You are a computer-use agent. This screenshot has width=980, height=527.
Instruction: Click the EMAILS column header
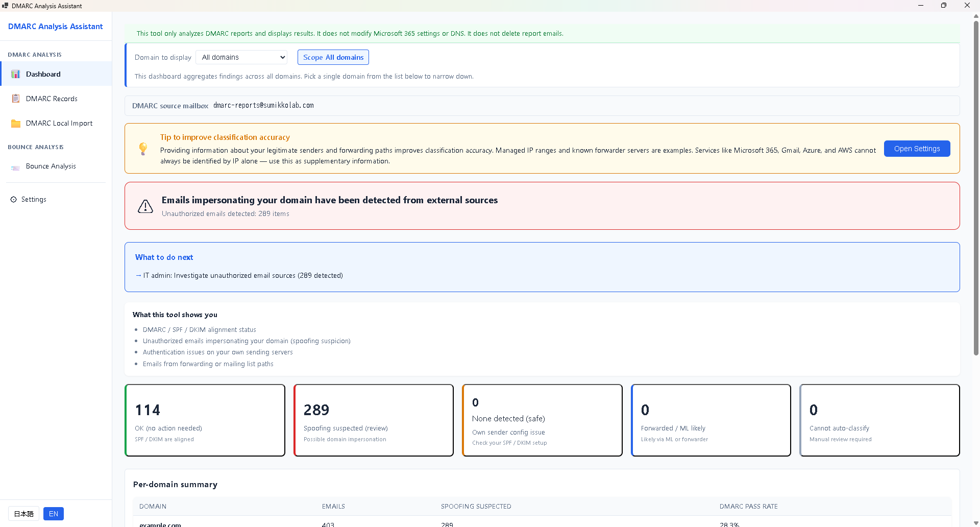333,507
